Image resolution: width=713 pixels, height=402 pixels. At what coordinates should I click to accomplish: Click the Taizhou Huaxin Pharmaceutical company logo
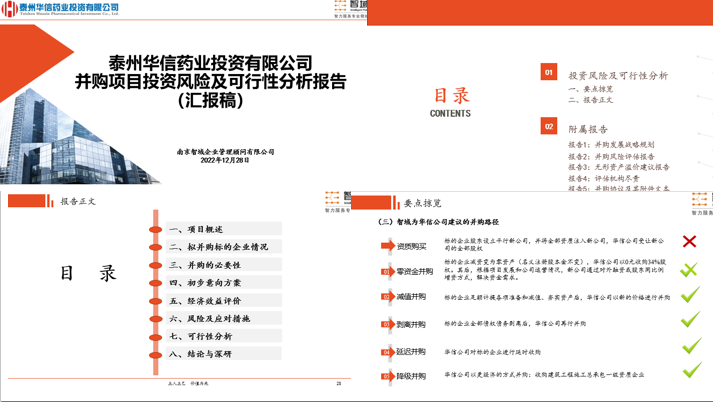point(60,8)
